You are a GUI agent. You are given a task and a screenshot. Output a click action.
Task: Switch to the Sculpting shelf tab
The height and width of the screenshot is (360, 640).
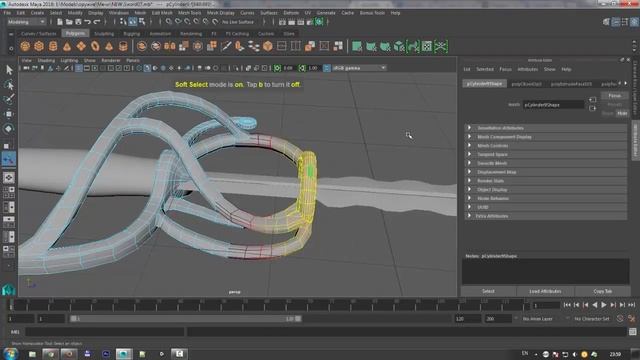pos(104,34)
